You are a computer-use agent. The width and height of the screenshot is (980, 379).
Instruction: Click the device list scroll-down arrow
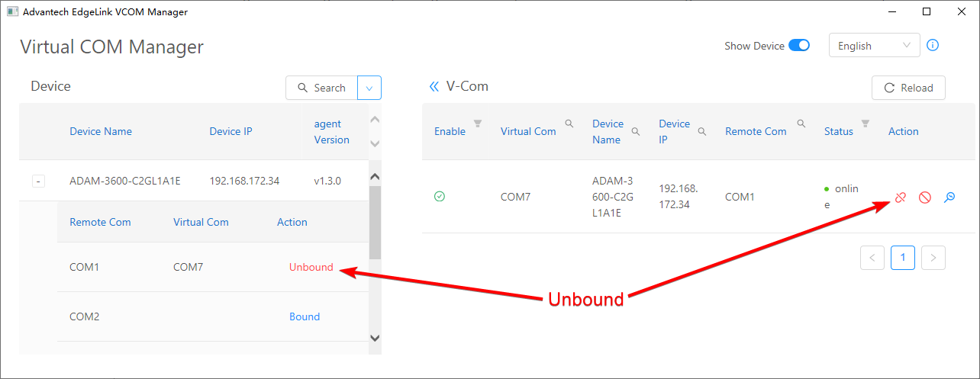[x=374, y=337]
